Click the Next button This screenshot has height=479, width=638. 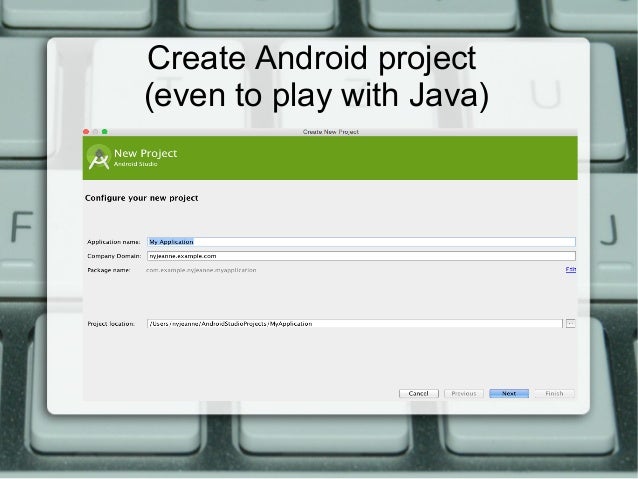pyautogui.click(x=509, y=394)
